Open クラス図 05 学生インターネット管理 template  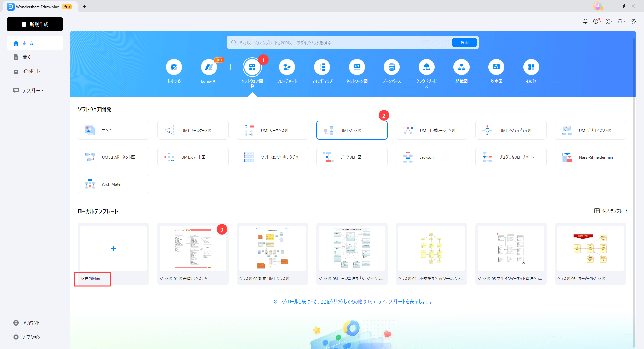pyautogui.click(x=511, y=254)
